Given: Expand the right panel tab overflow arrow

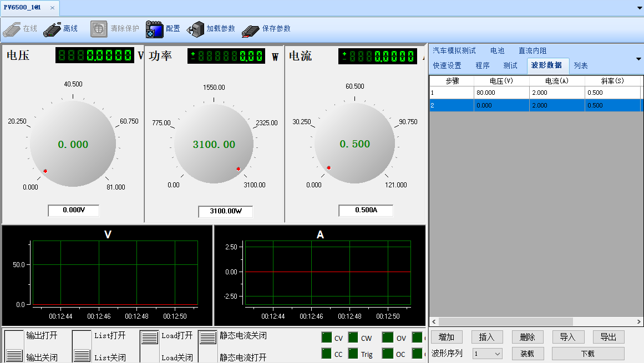Looking at the screenshot, I should tap(638, 59).
